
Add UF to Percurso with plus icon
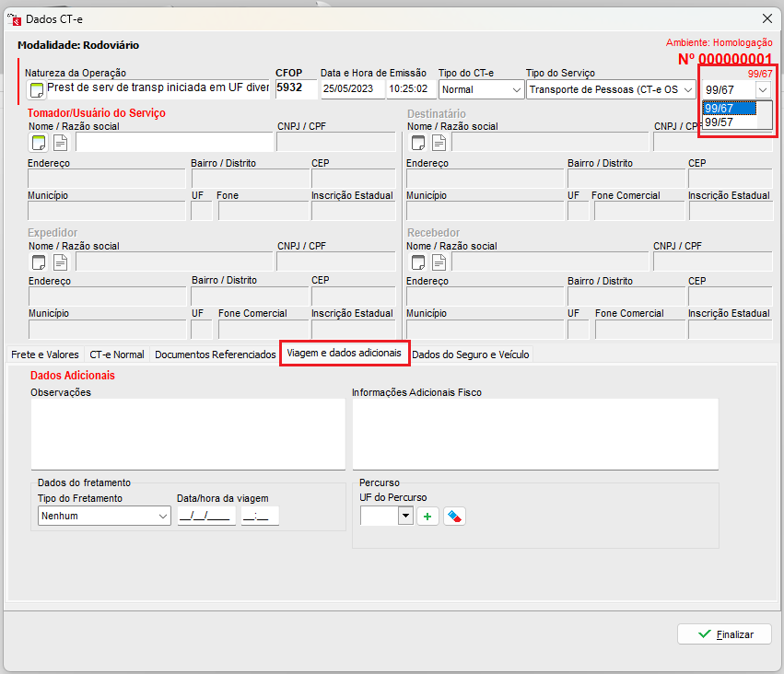(427, 517)
